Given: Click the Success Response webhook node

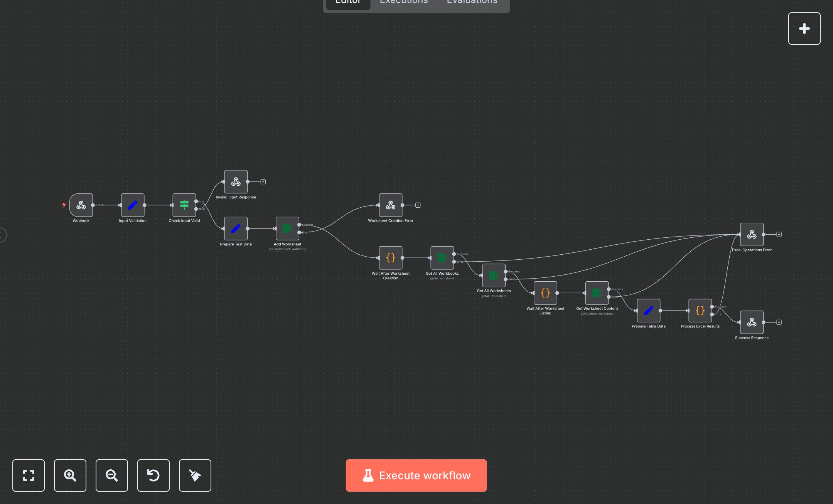Looking at the screenshot, I should (752, 322).
